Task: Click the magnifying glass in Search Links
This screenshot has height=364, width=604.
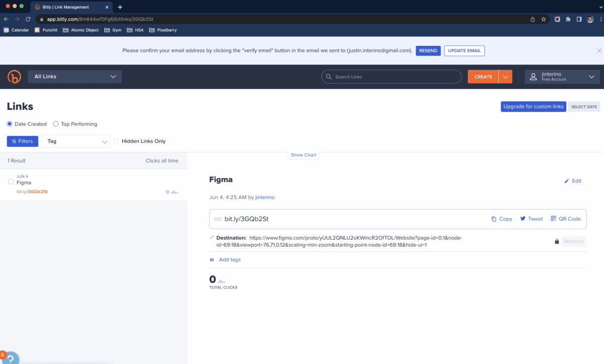Action: [x=329, y=77]
